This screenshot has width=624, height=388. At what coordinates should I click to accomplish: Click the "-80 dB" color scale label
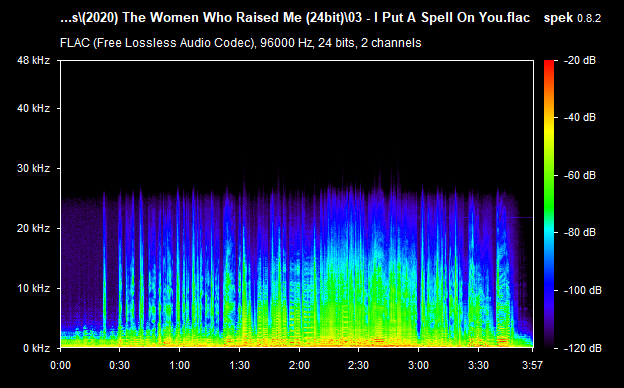[x=580, y=232]
